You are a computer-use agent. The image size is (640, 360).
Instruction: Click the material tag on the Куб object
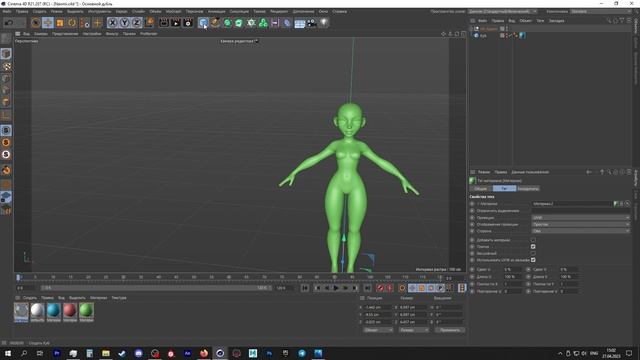coord(522,36)
